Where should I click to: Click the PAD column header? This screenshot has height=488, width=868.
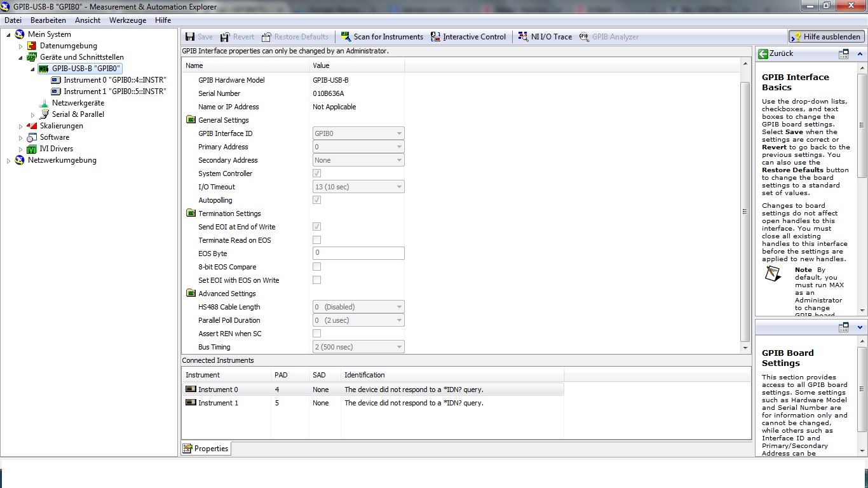(290, 375)
